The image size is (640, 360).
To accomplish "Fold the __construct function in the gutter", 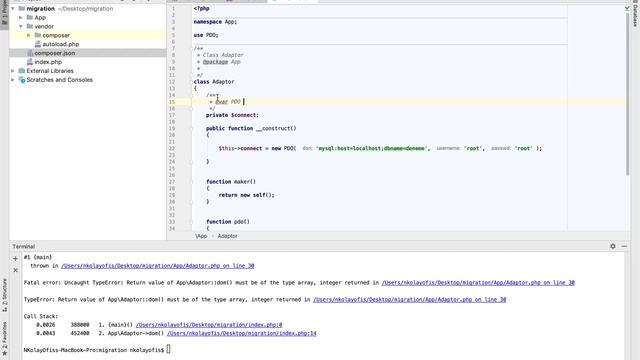I will (x=191, y=129).
